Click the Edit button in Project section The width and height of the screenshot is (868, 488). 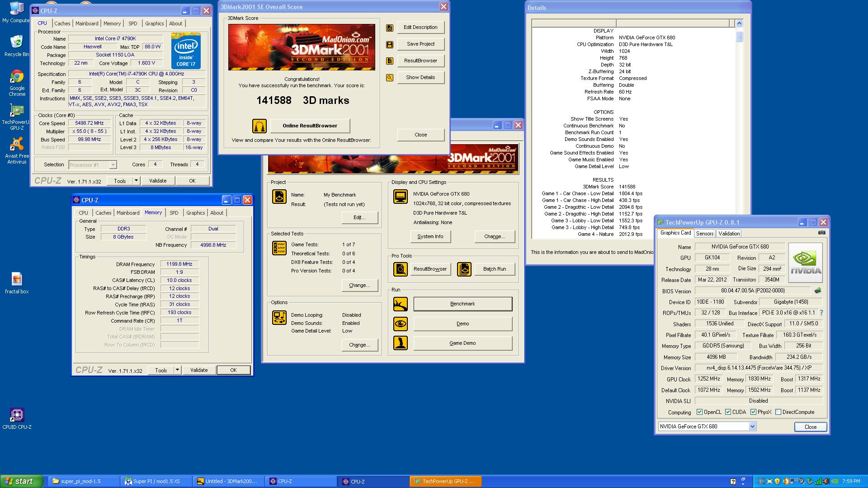tap(359, 217)
